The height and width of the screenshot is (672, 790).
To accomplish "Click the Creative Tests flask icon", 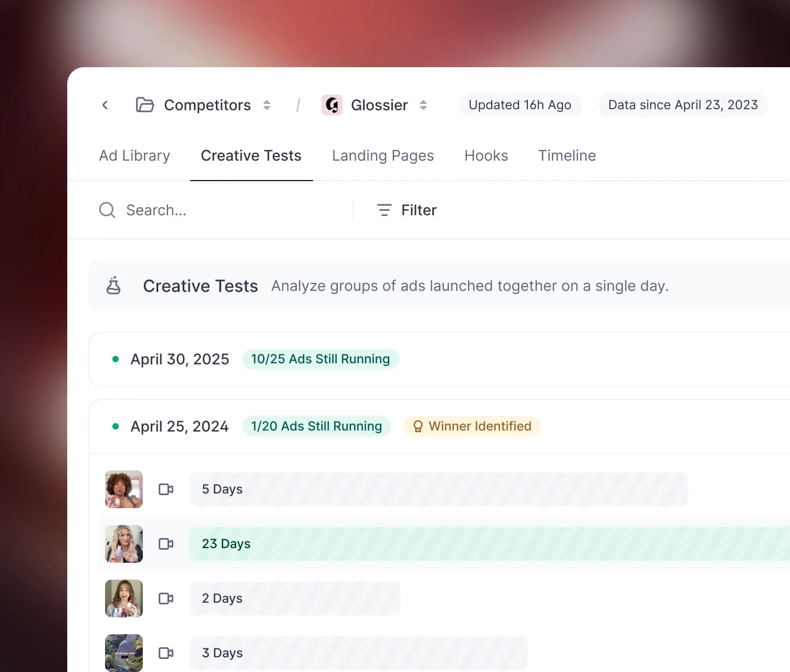I will click(x=113, y=286).
